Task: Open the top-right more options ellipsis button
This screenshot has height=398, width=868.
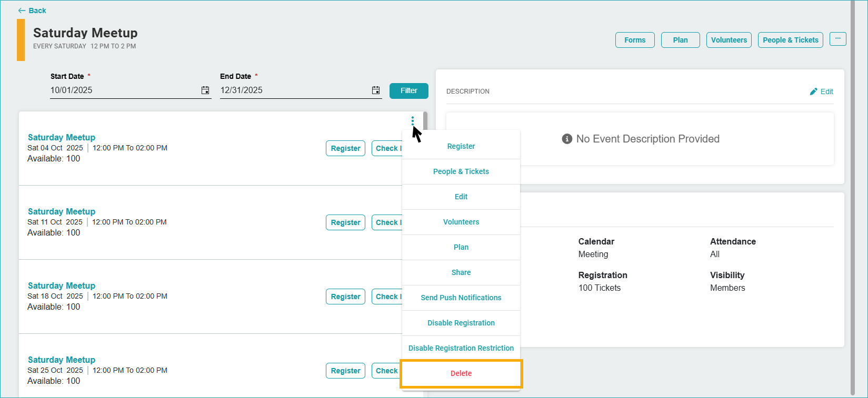Action: pyautogui.click(x=837, y=39)
